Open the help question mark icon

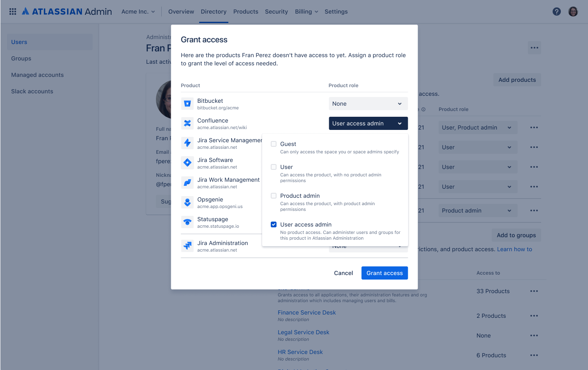(x=557, y=12)
